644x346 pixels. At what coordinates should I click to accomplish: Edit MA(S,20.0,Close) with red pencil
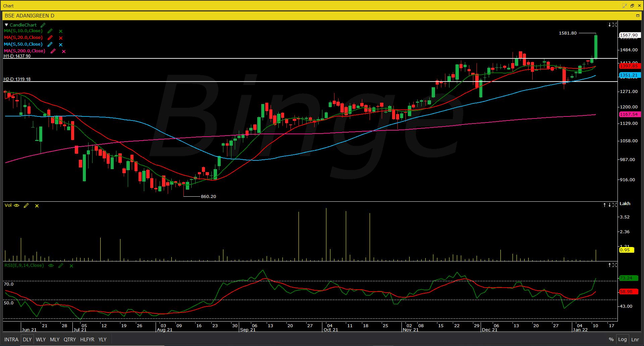click(x=50, y=38)
